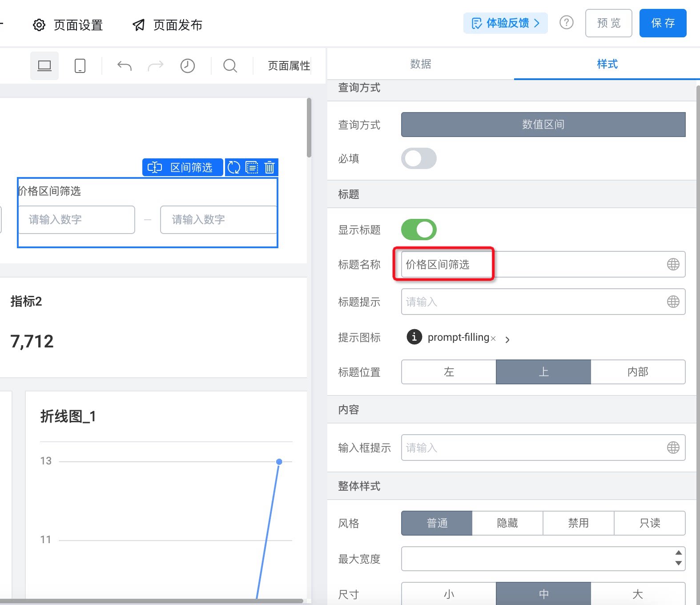Open 页面设置 menu

[x=68, y=25]
